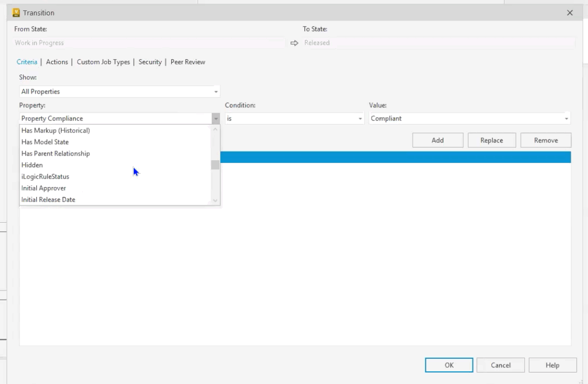Viewport: 588px width, 384px height.
Task: Switch to the Security tab
Action: point(150,62)
